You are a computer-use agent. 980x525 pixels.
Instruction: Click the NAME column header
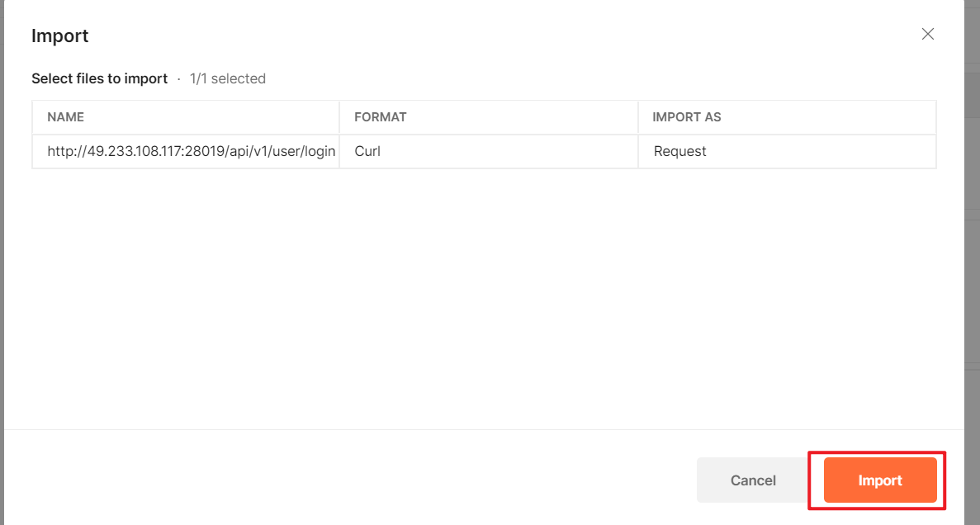[66, 117]
